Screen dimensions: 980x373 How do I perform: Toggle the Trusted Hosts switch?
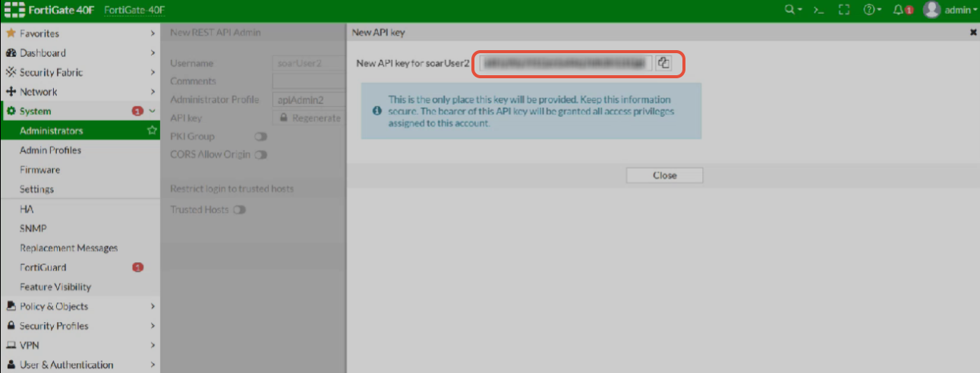(x=240, y=210)
